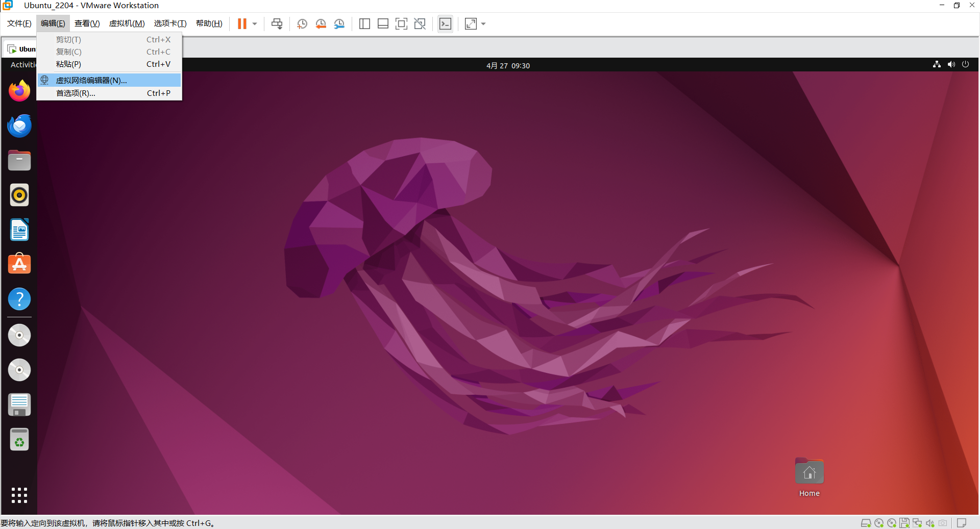Toggle Unity mode icon in toolbar

420,24
